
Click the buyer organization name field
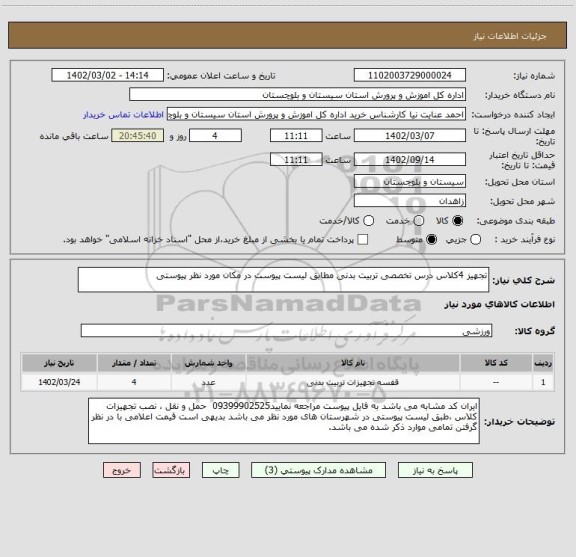(x=298, y=95)
